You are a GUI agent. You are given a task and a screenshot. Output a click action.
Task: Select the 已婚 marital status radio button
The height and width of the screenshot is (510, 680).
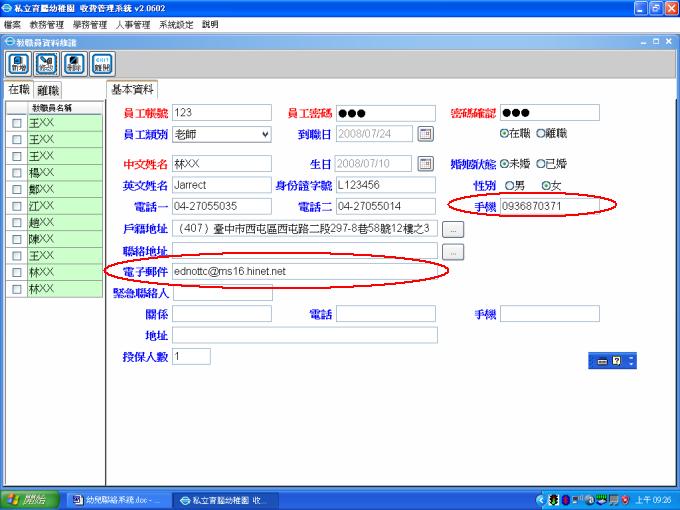pos(541,163)
